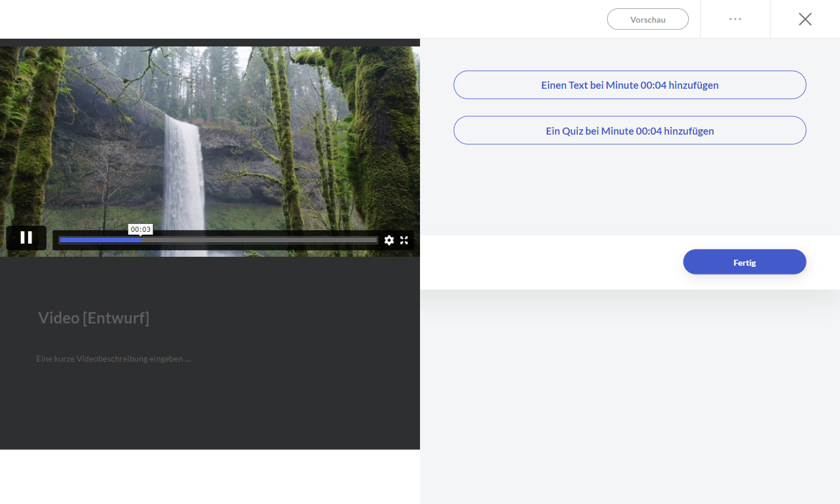The width and height of the screenshot is (840, 504).
Task: Open the three-dot more options menu
Action: [735, 19]
